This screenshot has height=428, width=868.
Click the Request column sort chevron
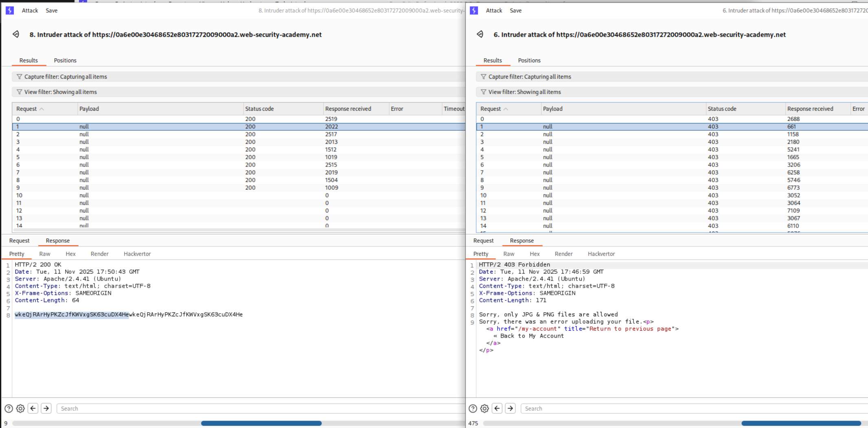pos(42,108)
